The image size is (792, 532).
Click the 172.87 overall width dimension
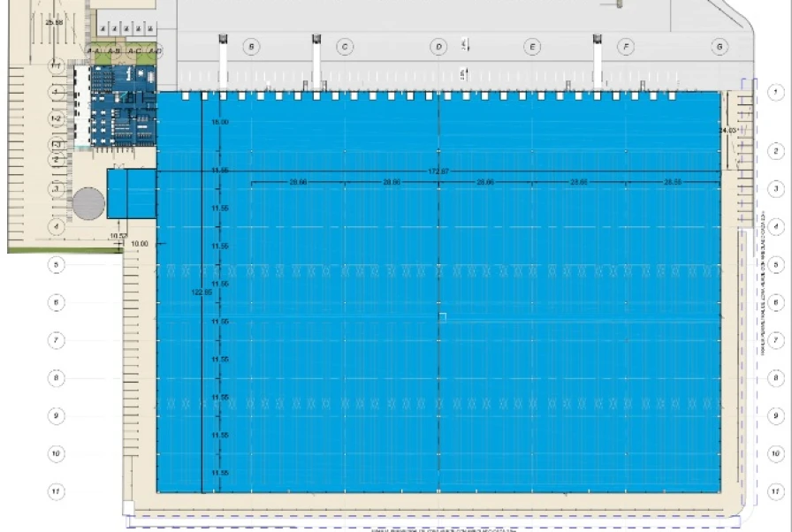point(438,170)
